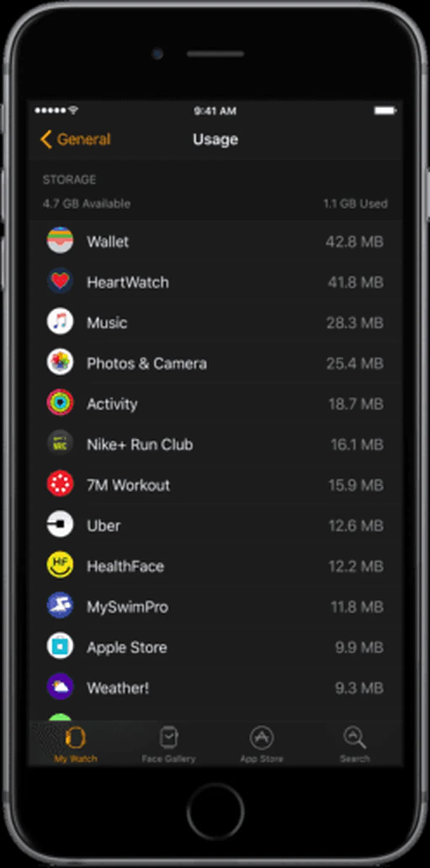430x868 pixels.
Task: Tap the 7M Workout icon
Action: (x=60, y=484)
